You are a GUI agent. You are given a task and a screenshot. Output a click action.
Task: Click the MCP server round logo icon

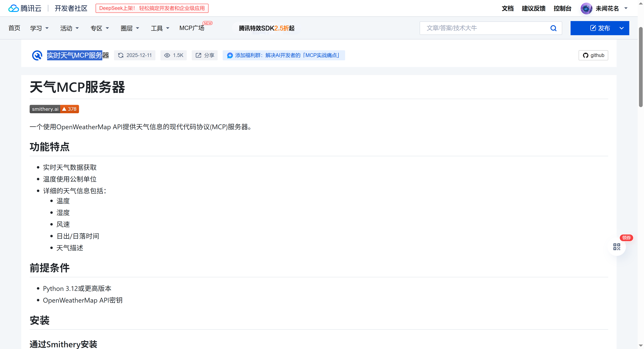click(37, 55)
